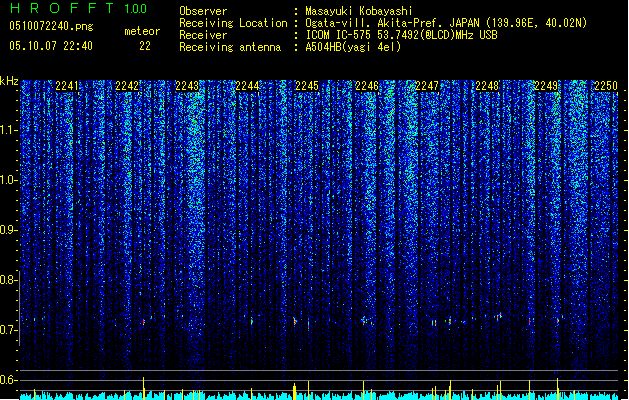Click the 2241 time marker
The image size is (629, 400).
[x=67, y=86]
